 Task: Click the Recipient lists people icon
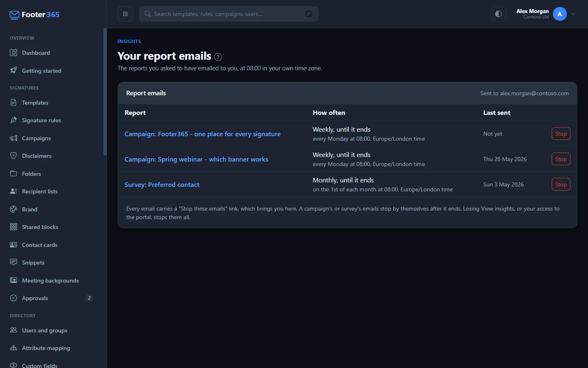click(13, 191)
